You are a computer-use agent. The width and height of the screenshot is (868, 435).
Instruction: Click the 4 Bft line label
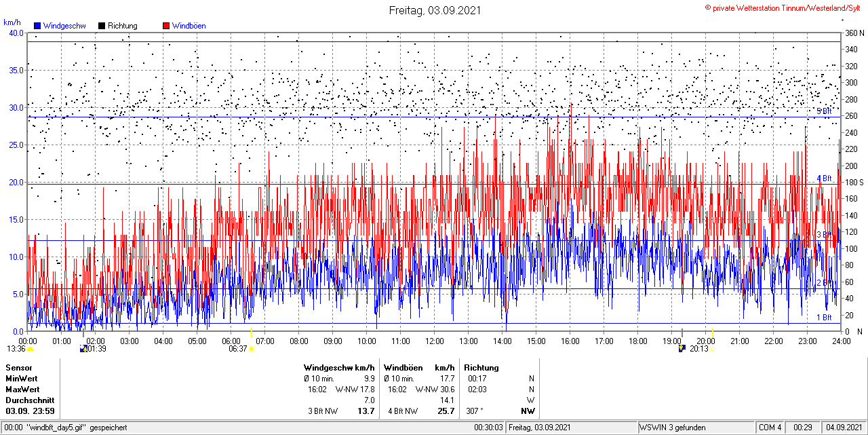pyautogui.click(x=824, y=178)
